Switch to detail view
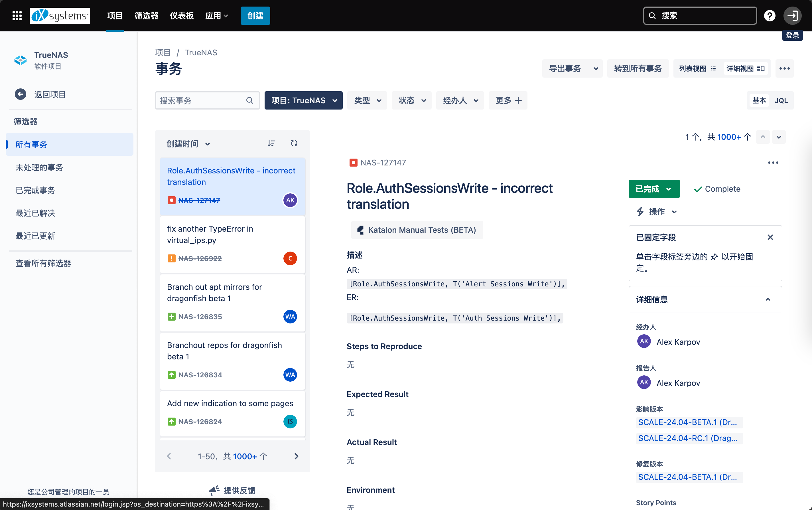 pos(745,68)
